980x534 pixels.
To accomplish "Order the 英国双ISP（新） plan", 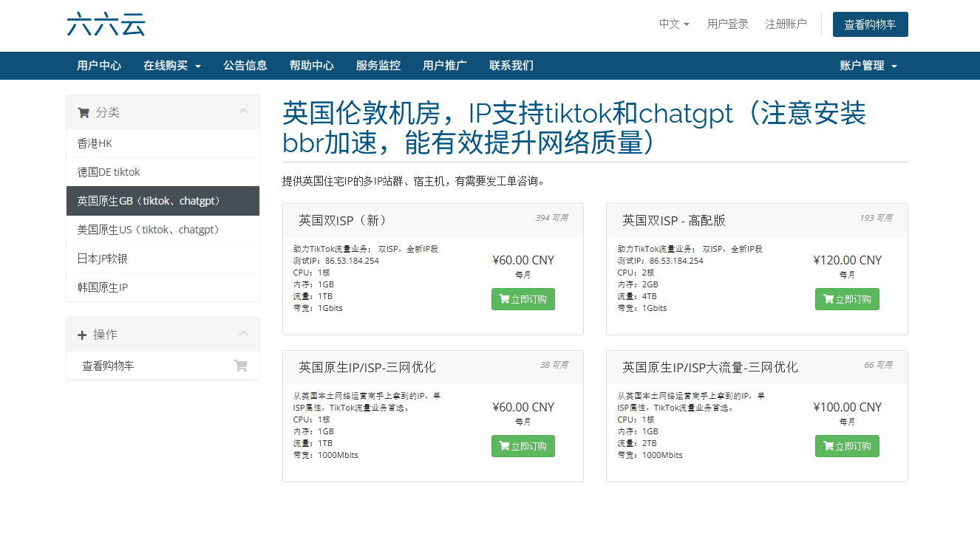I will (523, 299).
